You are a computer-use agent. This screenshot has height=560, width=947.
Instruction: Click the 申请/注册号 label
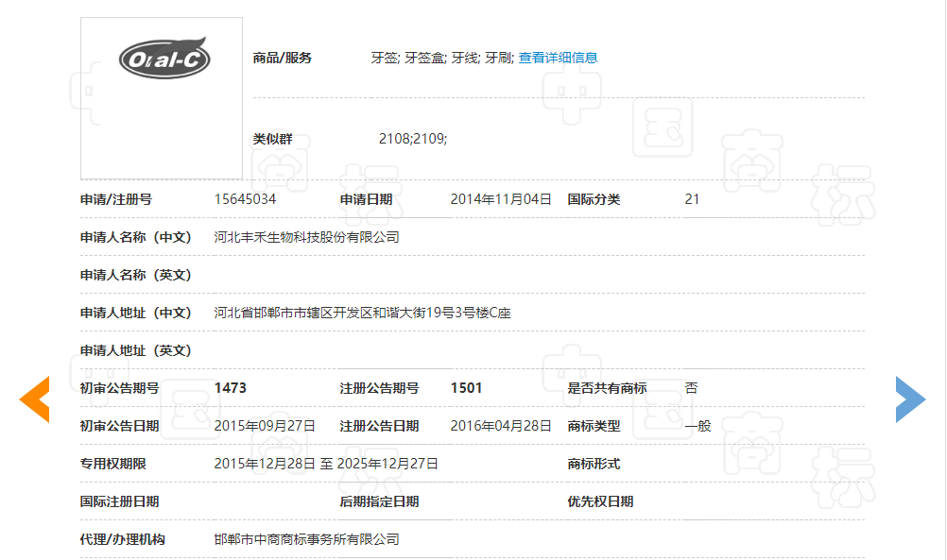tap(116, 200)
